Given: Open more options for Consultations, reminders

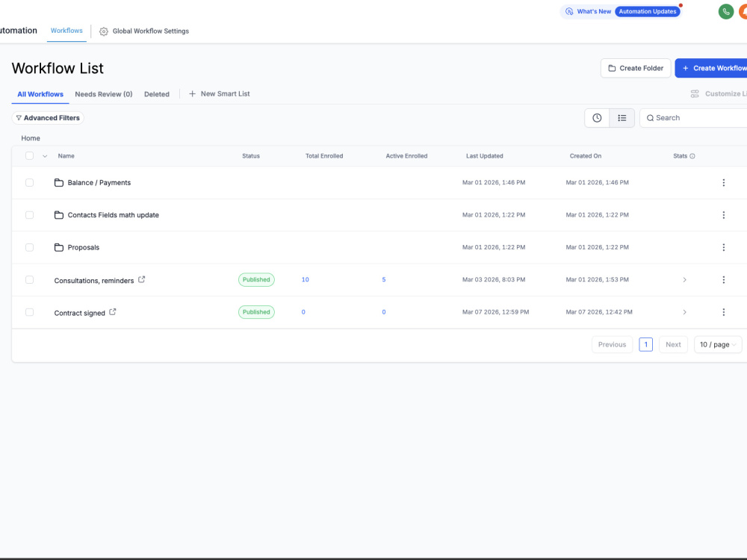Looking at the screenshot, I should point(723,280).
